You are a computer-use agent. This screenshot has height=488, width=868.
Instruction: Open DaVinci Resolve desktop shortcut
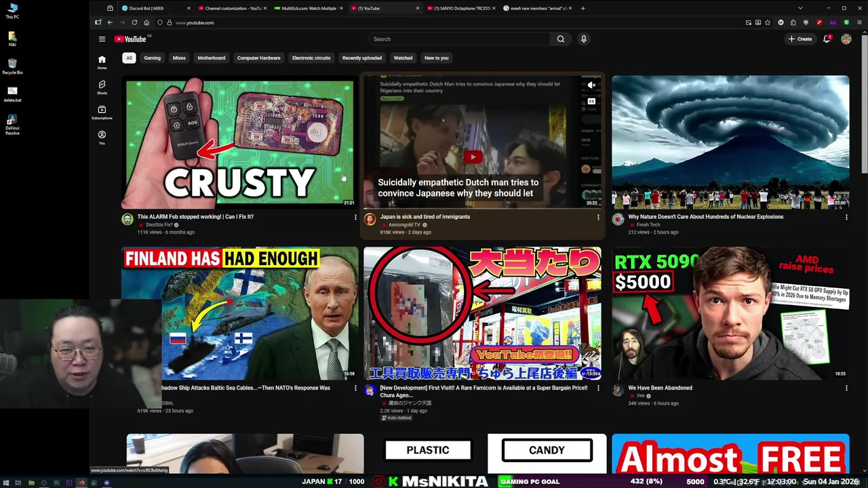point(12,124)
